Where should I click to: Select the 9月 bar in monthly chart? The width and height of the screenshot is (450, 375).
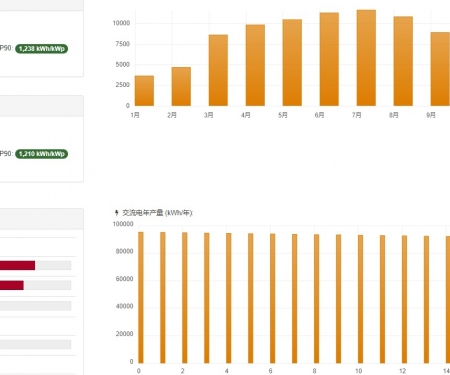point(440,69)
